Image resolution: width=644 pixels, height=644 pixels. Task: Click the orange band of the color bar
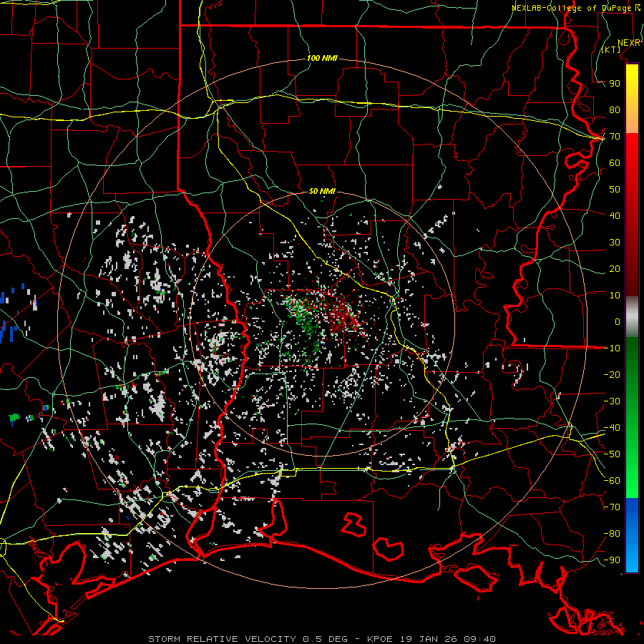click(x=632, y=119)
